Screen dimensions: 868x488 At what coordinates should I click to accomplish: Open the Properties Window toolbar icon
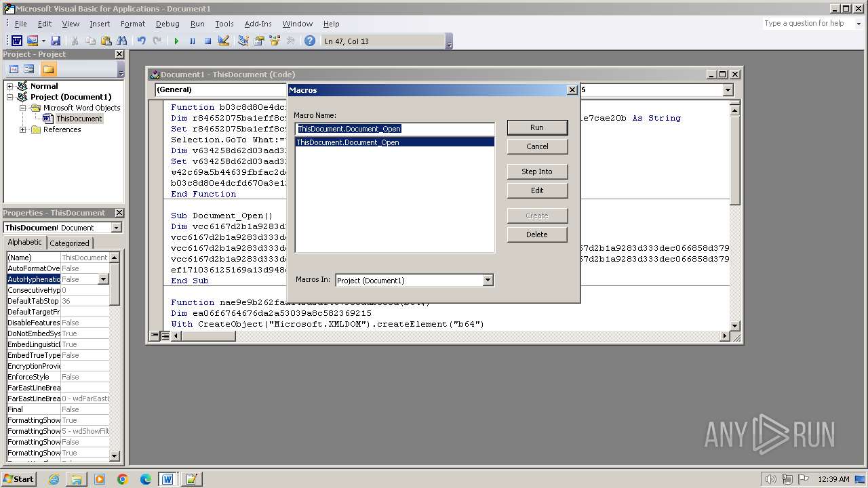(258, 41)
